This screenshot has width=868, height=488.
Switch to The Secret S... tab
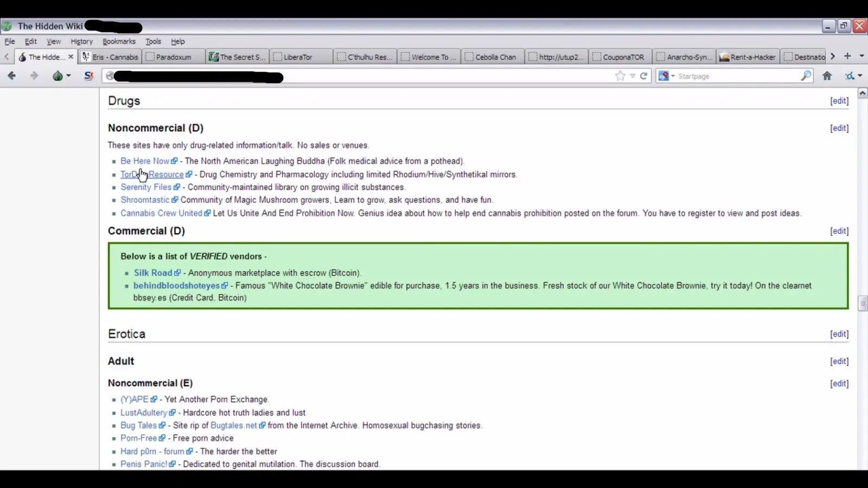pos(238,56)
